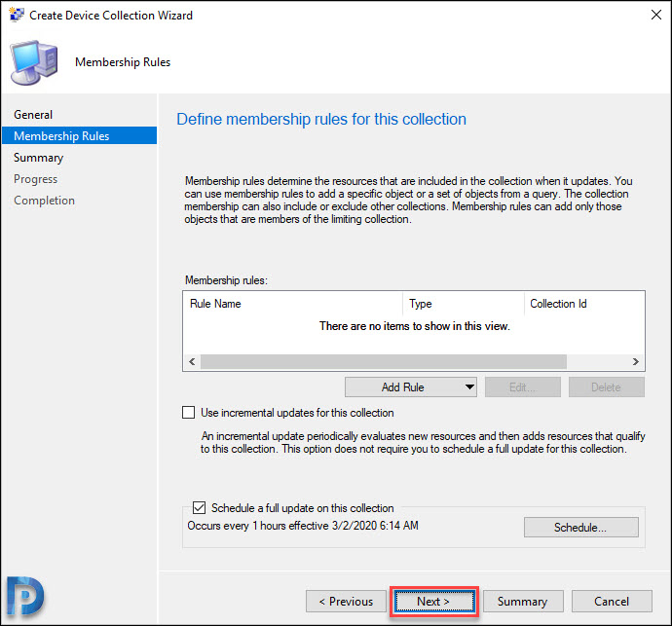Image resolution: width=672 pixels, height=626 pixels.
Task: Select the Completion step in sidebar
Action: pos(44,201)
